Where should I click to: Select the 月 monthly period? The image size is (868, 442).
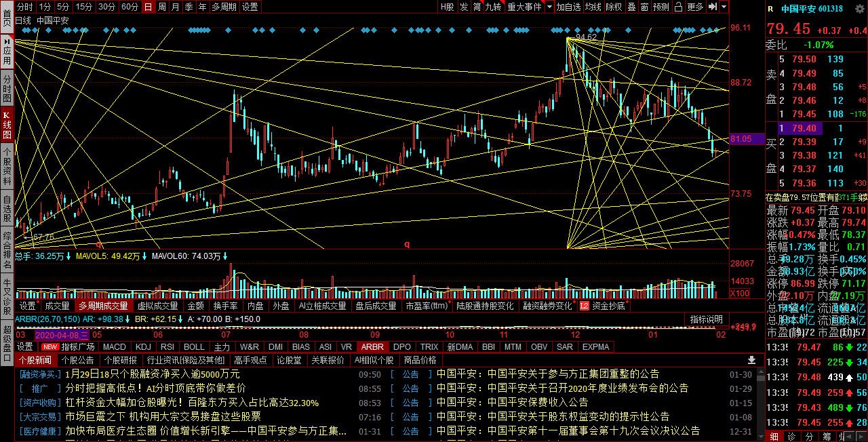[176, 7]
